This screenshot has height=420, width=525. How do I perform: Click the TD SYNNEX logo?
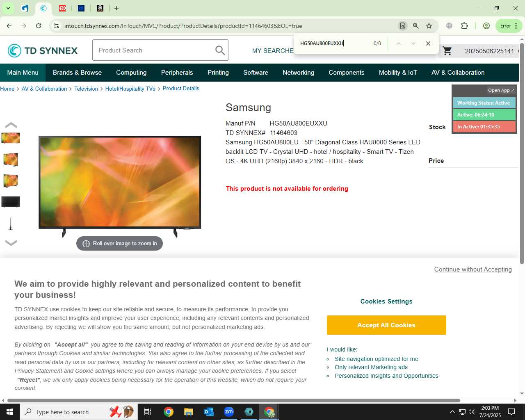point(43,50)
